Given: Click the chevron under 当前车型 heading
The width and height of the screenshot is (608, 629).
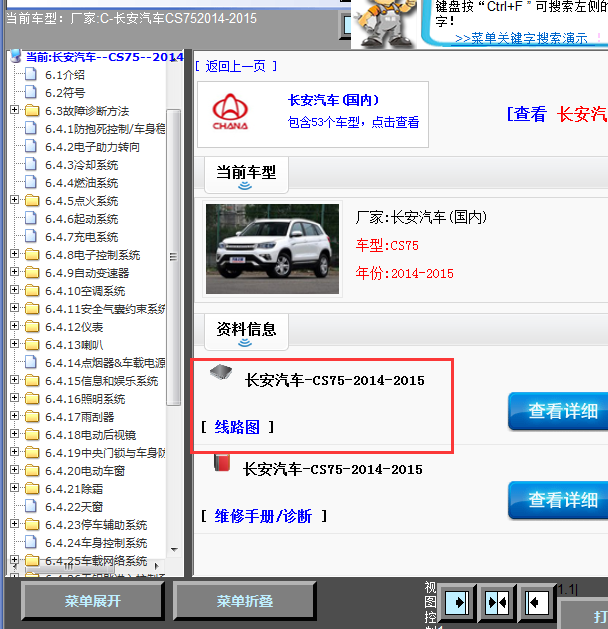Looking at the screenshot, I should click(245, 186).
